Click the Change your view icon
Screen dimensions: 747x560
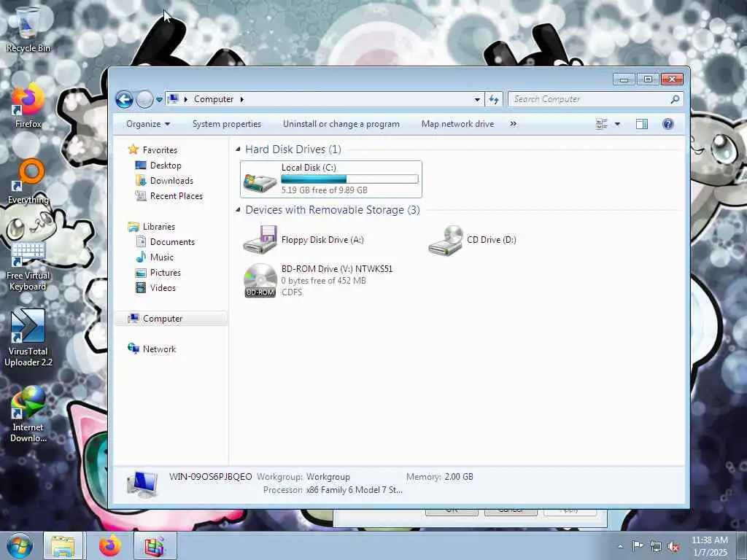coord(602,124)
